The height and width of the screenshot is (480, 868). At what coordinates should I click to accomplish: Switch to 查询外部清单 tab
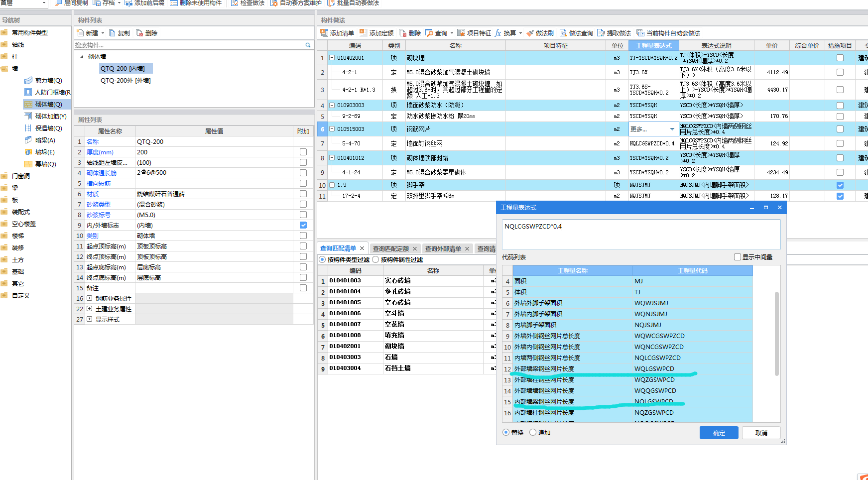coord(443,248)
